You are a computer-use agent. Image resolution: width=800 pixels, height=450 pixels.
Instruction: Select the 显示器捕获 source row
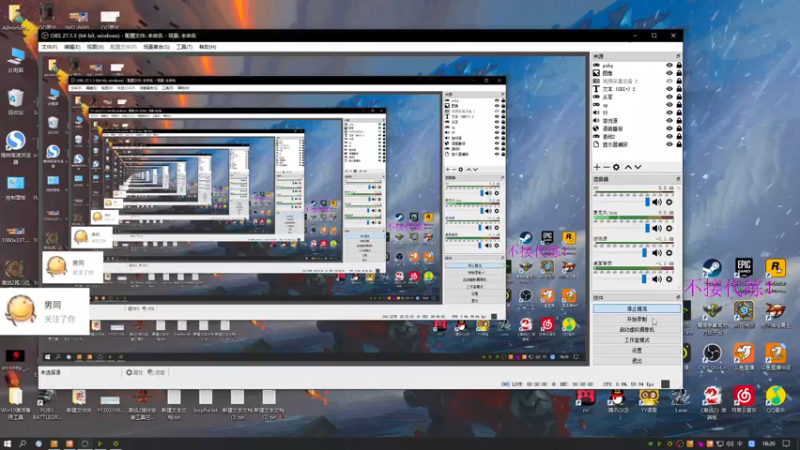click(x=637, y=144)
